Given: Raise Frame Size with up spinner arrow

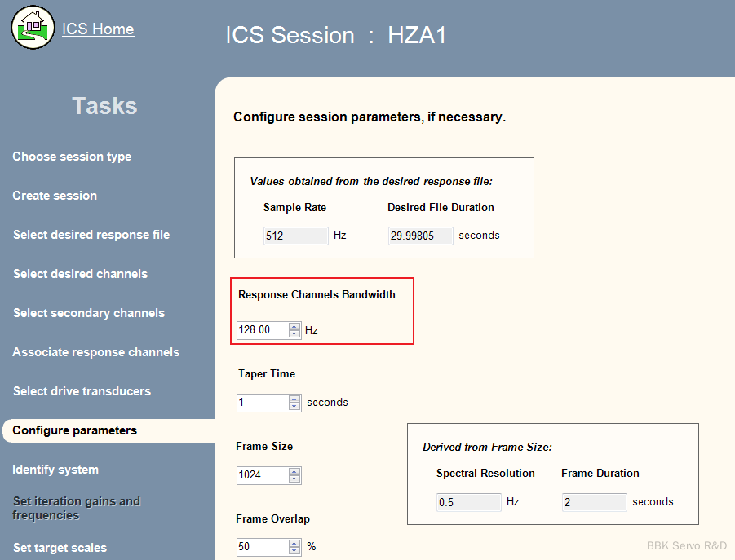Looking at the screenshot, I should pyautogui.click(x=294, y=470).
